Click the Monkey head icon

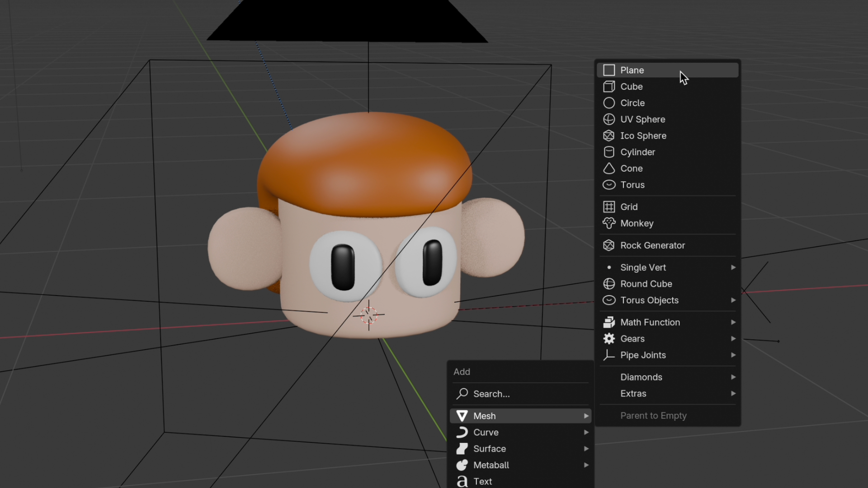point(609,223)
